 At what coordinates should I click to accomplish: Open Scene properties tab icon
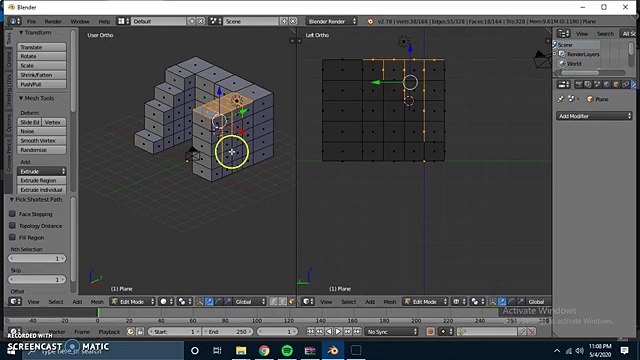point(597,84)
